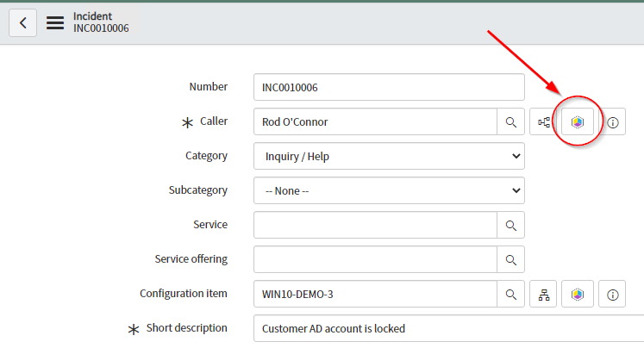Open the hamburger context menu

[55, 23]
